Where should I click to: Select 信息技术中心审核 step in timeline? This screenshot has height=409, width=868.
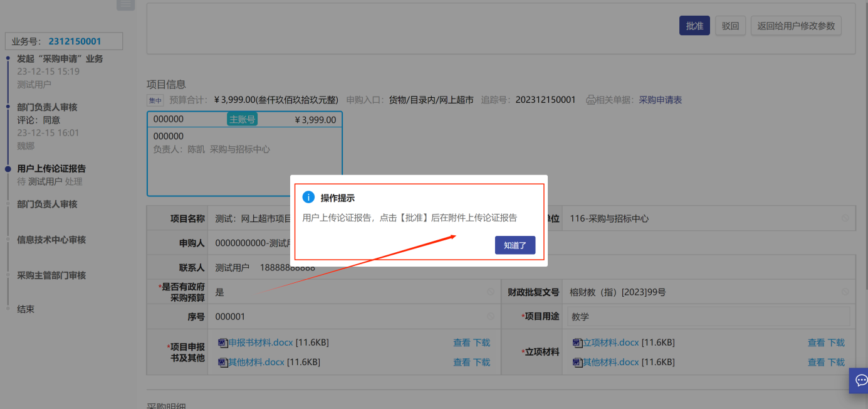(51, 240)
